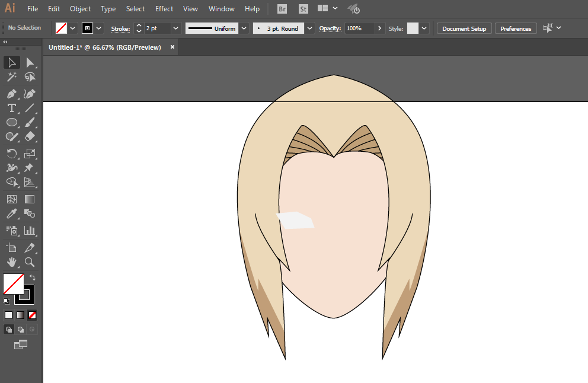Screen dimensions: 588x383
Task: Select the Direct Selection tool
Action: click(x=30, y=63)
